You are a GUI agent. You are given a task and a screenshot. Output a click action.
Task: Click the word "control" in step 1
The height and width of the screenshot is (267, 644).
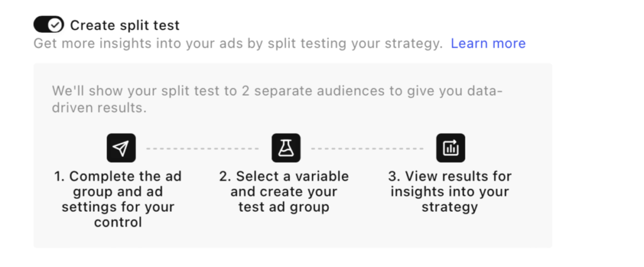pyautogui.click(x=118, y=222)
